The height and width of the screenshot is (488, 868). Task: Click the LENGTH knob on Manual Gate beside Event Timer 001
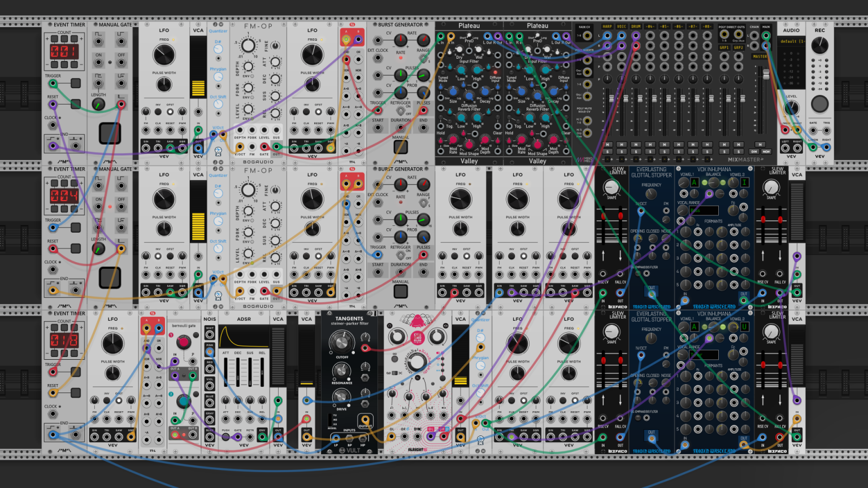click(98, 104)
